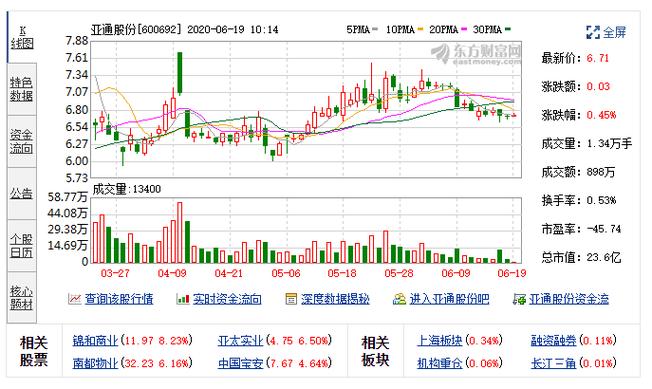
Task: Open related stock 亚太实业
Action: coord(241,341)
